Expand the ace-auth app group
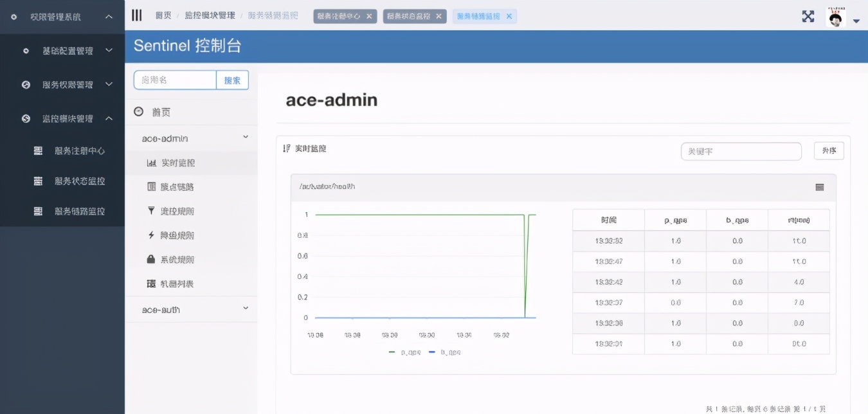The width and height of the screenshot is (868, 414). pyautogui.click(x=245, y=309)
